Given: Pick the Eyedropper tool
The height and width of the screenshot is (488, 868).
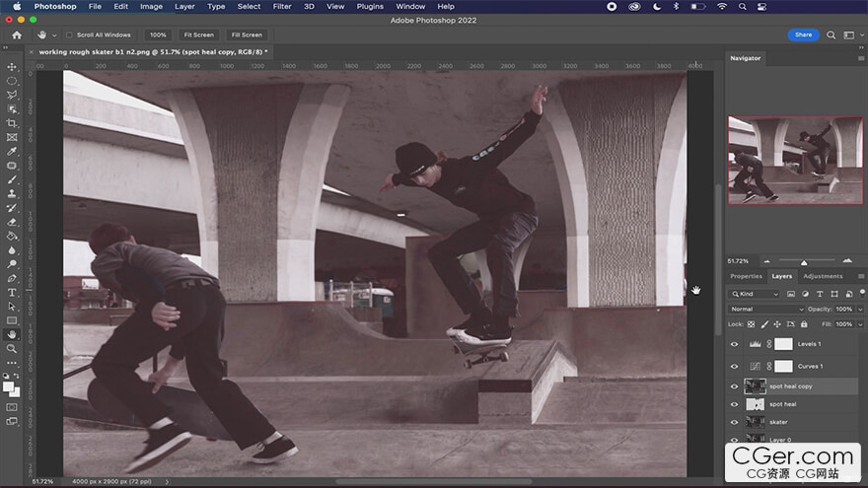Looking at the screenshot, I should [12, 151].
